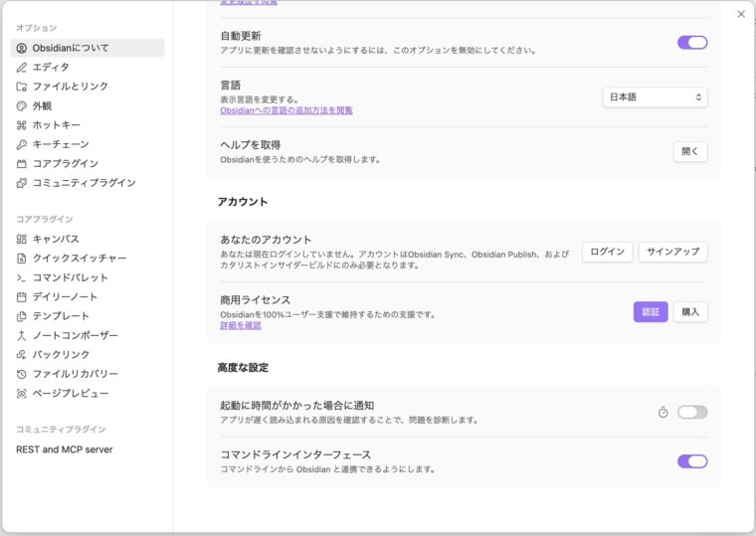Open デイリーノート plugin settings
This screenshot has width=756, height=536.
click(88, 297)
